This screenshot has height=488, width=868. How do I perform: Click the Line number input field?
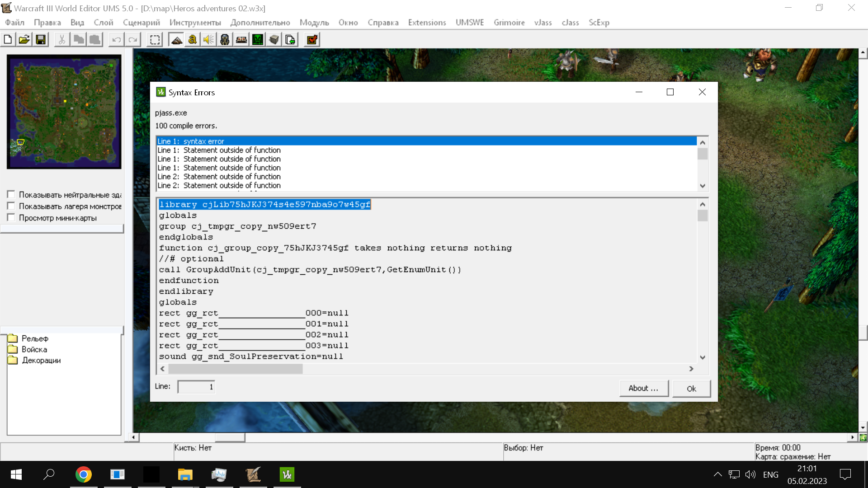(x=196, y=387)
